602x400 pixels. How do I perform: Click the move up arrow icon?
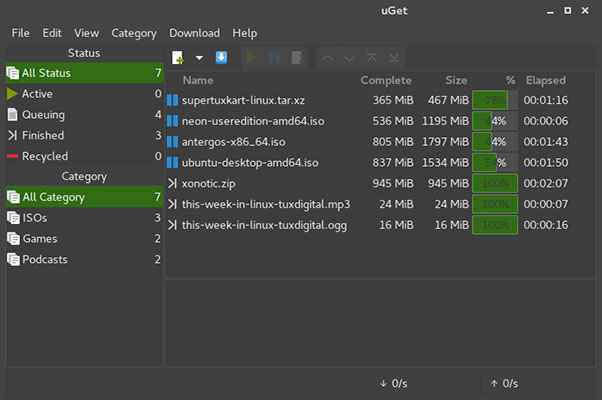328,57
